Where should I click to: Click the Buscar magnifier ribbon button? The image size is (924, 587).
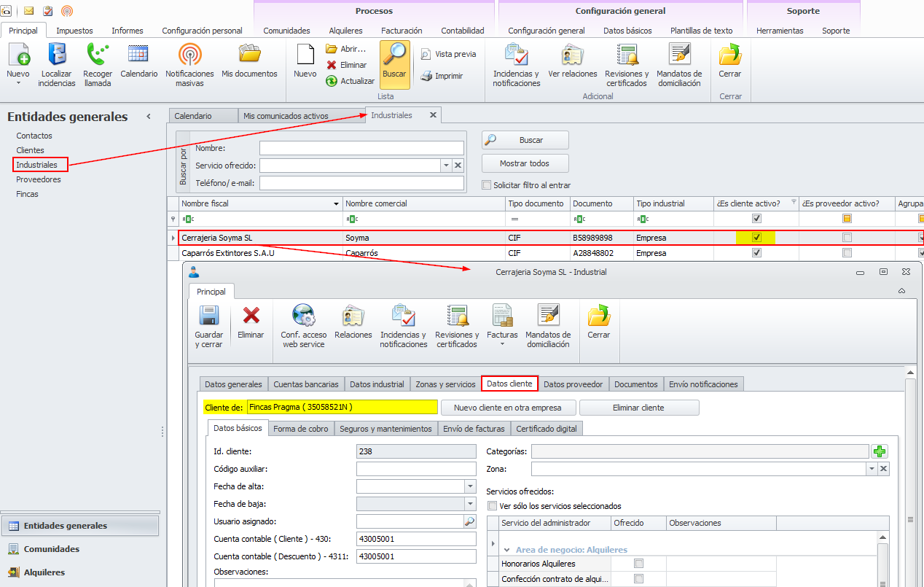pos(394,64)
